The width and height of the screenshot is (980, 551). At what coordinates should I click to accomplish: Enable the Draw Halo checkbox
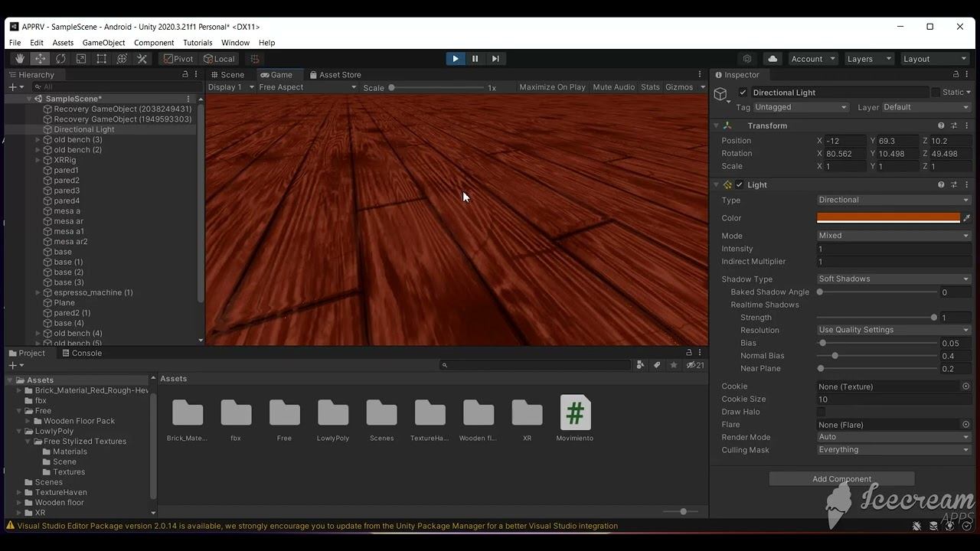coord(822,412)
